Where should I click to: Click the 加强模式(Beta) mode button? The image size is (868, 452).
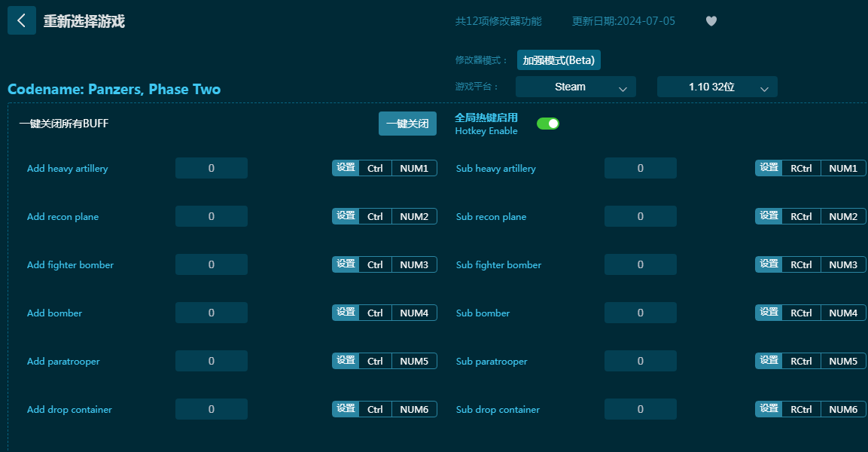[x=559, y=60]
